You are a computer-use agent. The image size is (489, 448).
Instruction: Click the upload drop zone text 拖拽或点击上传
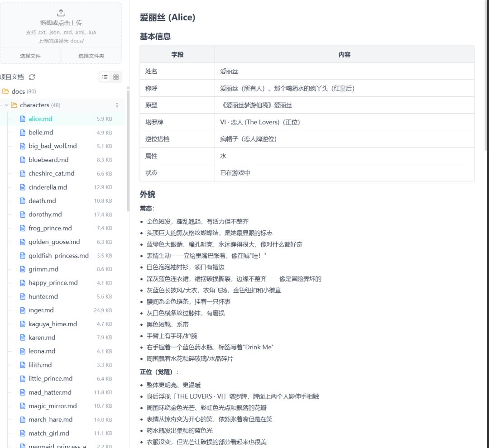click(x=61, y=23)
